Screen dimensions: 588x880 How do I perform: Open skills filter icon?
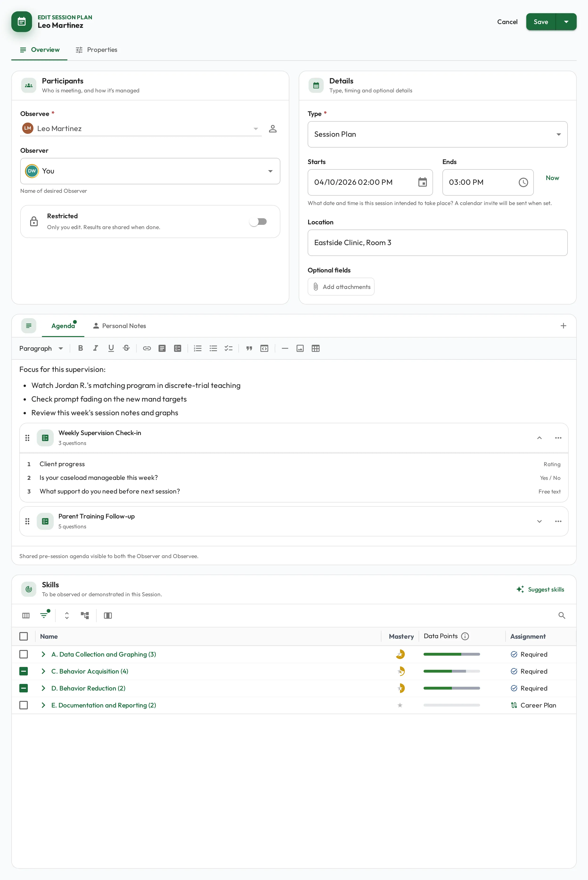point(44,615)
